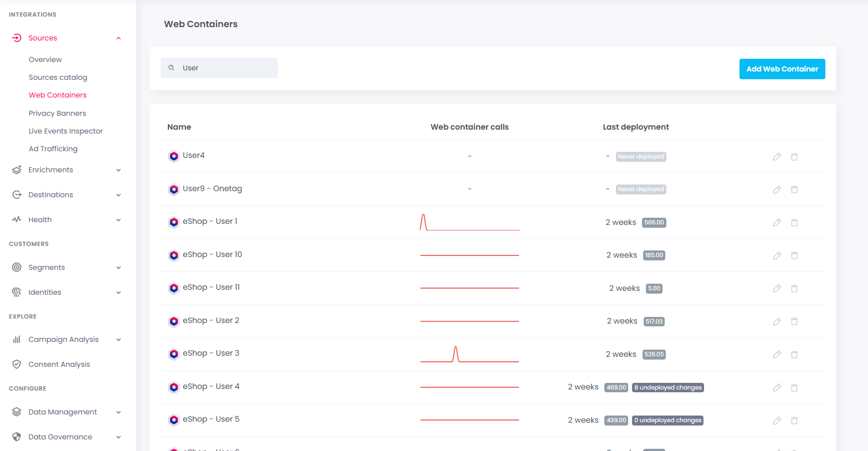868x451 pixels.
Task: Click the Consent Analysis shield icon
Action: 17,364
